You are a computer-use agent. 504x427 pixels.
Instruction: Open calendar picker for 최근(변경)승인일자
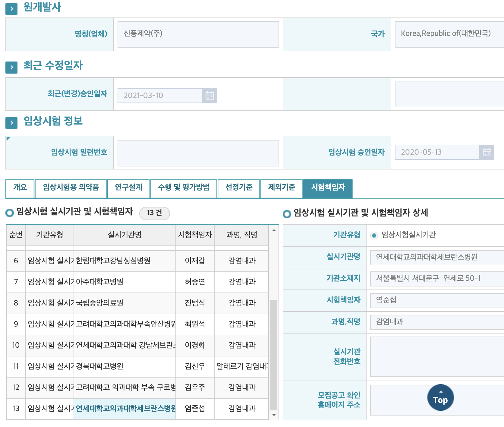tap(210, 95)
